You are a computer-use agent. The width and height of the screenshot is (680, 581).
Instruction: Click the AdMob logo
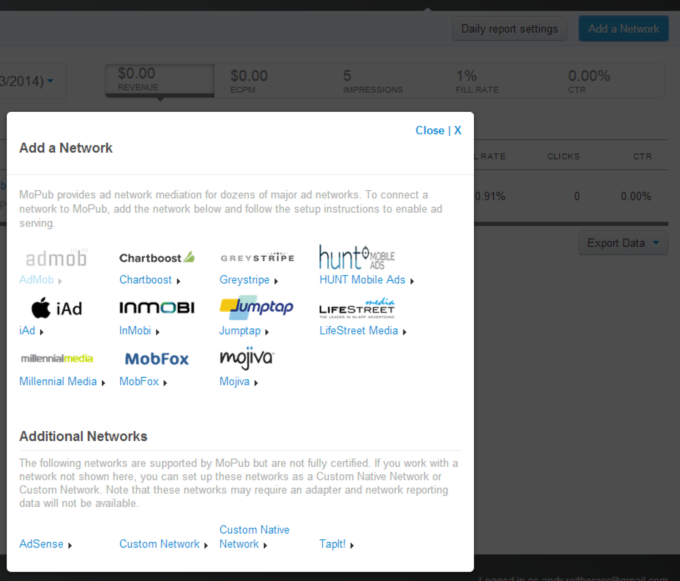click(x=56, y=258)
